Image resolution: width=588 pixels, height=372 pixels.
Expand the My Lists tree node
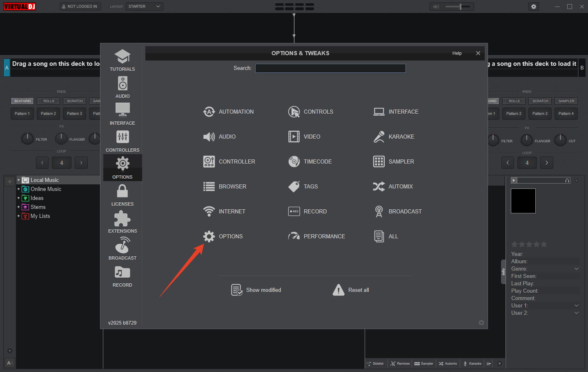[18, 216]
